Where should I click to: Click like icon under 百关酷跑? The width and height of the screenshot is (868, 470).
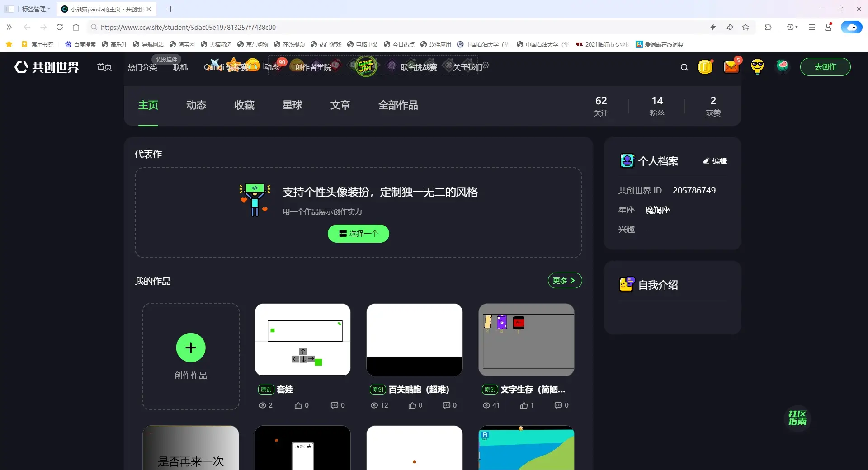(x=412, y=405)
